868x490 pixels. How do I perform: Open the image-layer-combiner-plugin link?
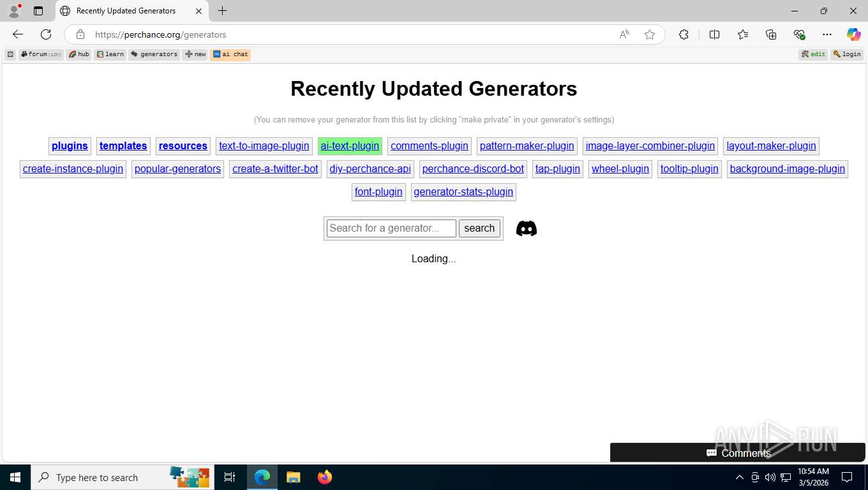(650, 146)
